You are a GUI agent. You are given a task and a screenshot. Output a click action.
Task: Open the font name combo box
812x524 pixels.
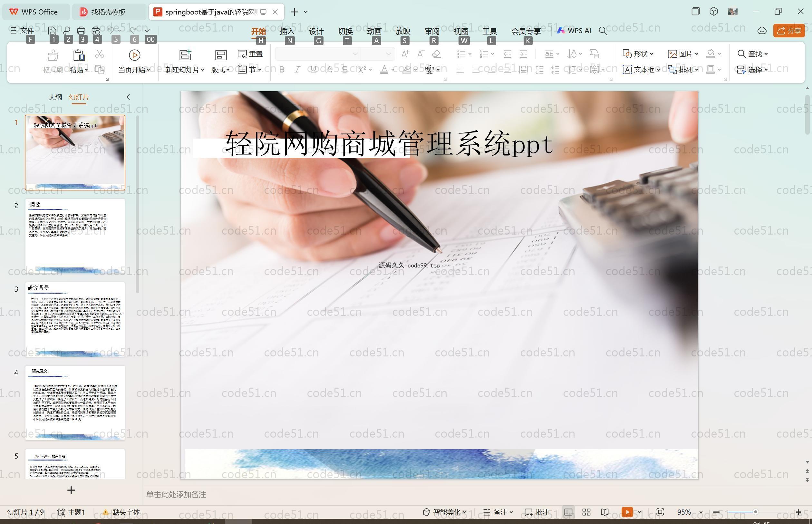pos(317,54)
